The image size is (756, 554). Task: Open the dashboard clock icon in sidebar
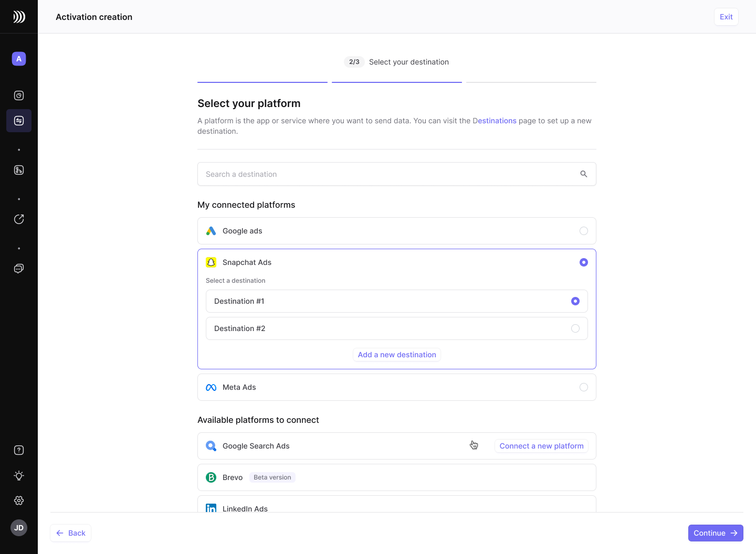pyautogui.click(x=19, y=95)
